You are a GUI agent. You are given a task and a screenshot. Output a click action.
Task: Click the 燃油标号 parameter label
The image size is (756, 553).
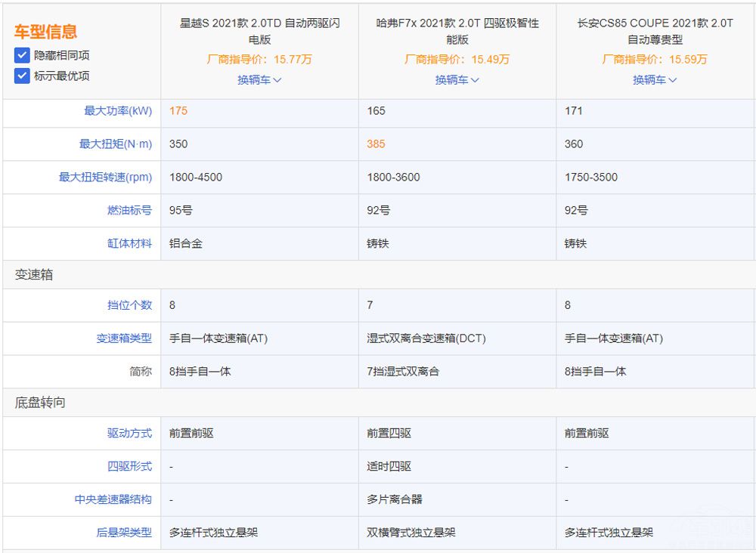tap(129, 211)
